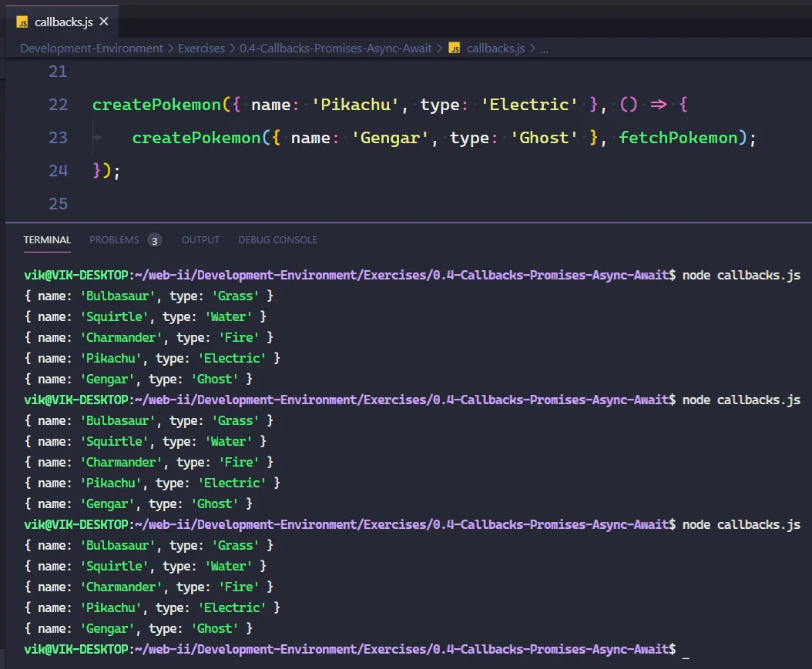Click line number 25 in the gutter
812x669 pixels.
(58, 204)
